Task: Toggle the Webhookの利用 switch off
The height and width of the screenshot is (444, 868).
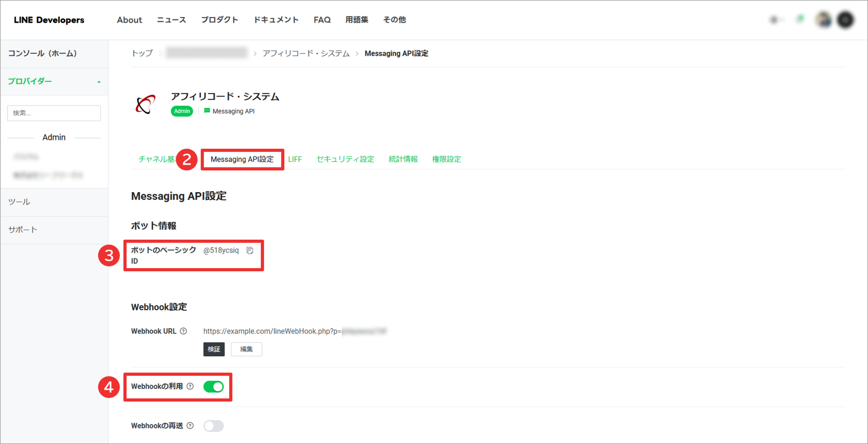Action: coord(214,387)
